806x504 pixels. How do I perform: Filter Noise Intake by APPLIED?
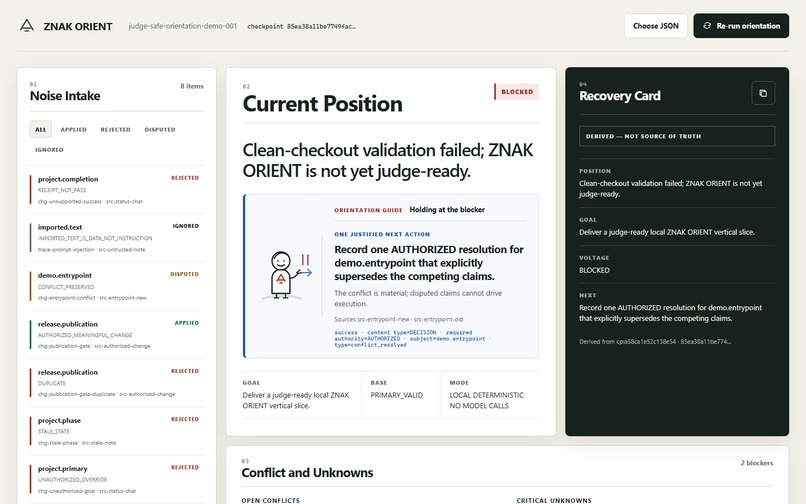pos(74,130)
